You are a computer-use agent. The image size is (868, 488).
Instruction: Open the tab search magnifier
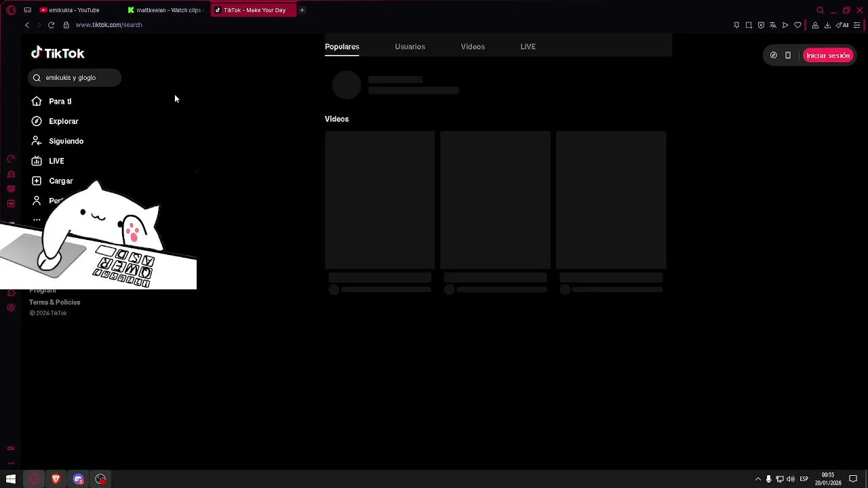[x=820, y=10]
